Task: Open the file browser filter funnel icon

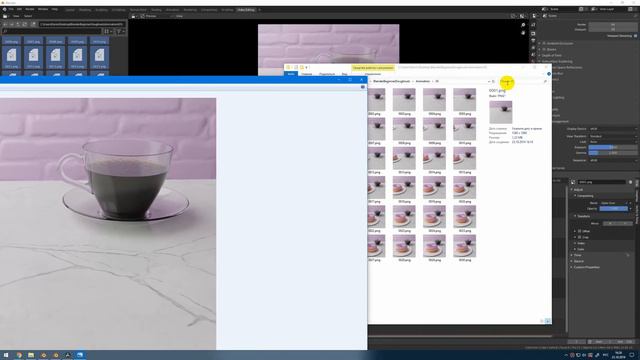Action: (x=119, y=31)
